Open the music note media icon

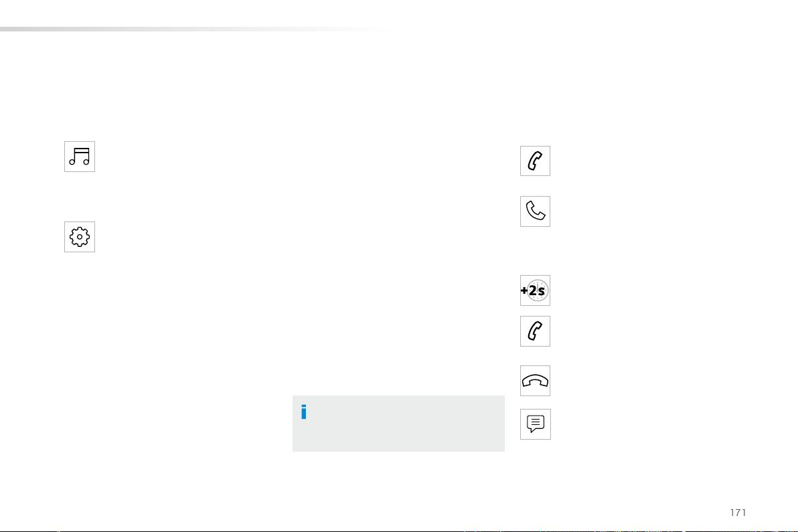80,157
